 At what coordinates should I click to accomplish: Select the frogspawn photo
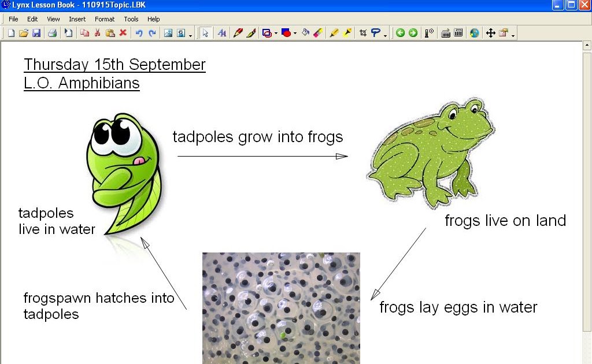282,308
